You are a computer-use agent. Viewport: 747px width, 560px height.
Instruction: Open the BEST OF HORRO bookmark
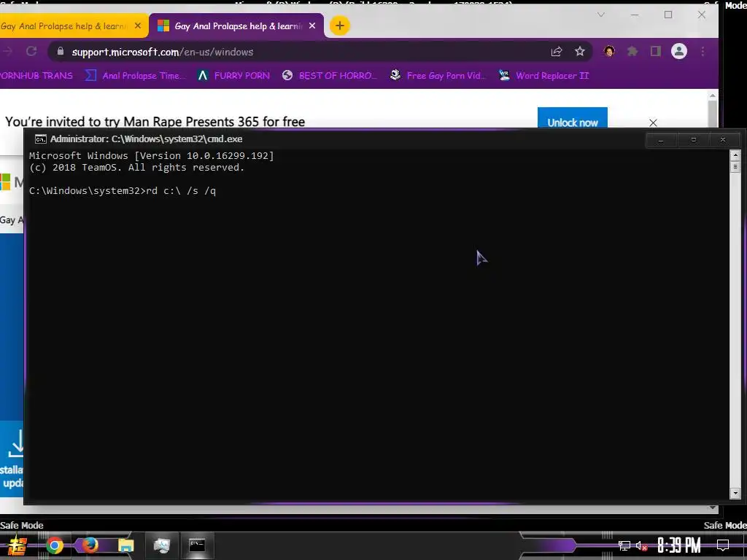click(329, 75)
